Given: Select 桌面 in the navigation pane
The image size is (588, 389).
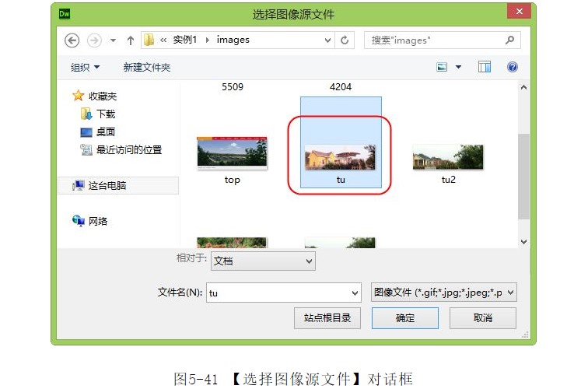Looking at the screenshot, I should [x=105, y=132].
